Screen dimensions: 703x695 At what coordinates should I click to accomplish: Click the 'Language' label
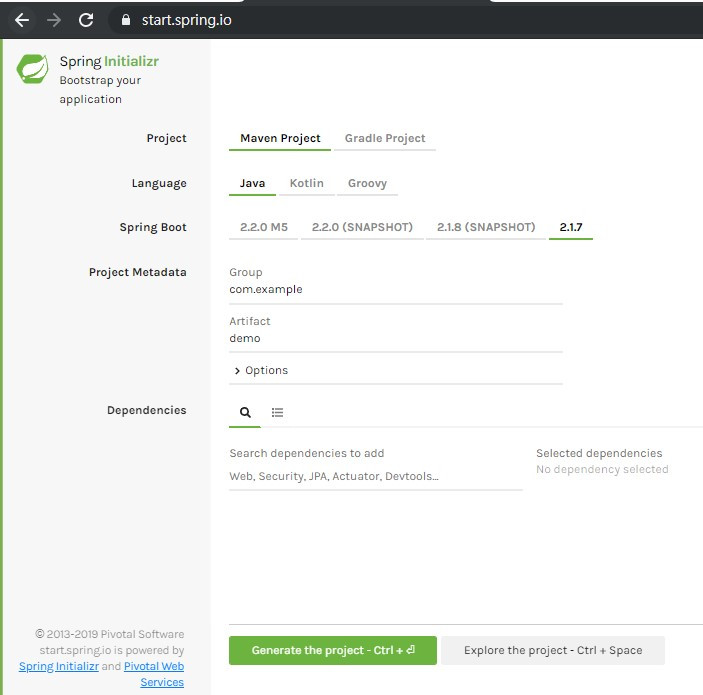(159, 183)
